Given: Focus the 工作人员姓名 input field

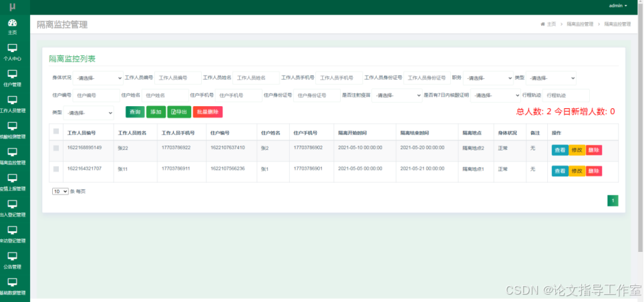Looking at the screenshot, I should [x=257, y=78].
